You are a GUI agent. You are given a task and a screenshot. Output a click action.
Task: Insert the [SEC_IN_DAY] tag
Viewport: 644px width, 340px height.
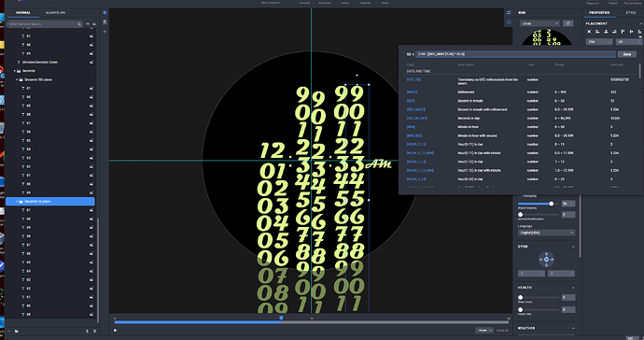coord(417,118)
